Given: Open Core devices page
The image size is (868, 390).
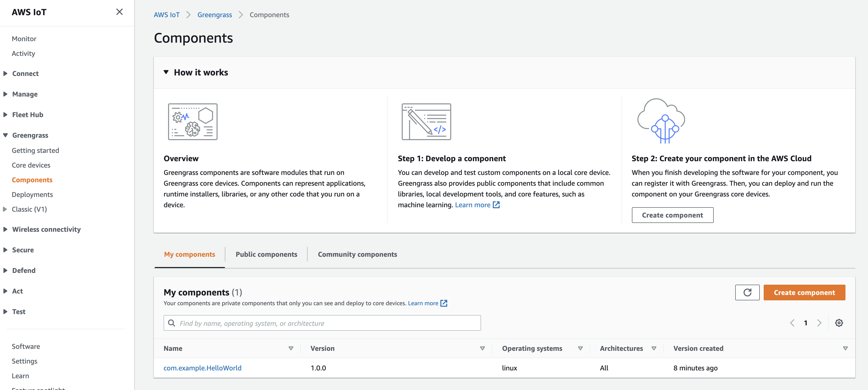Looking at the screenshot, I should (31, 165).
